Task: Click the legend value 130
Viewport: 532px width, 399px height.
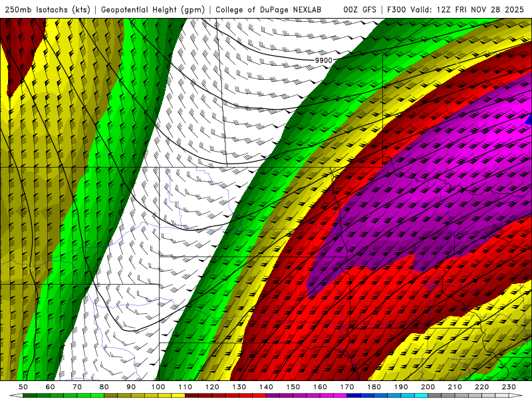Action: [239, 387]
